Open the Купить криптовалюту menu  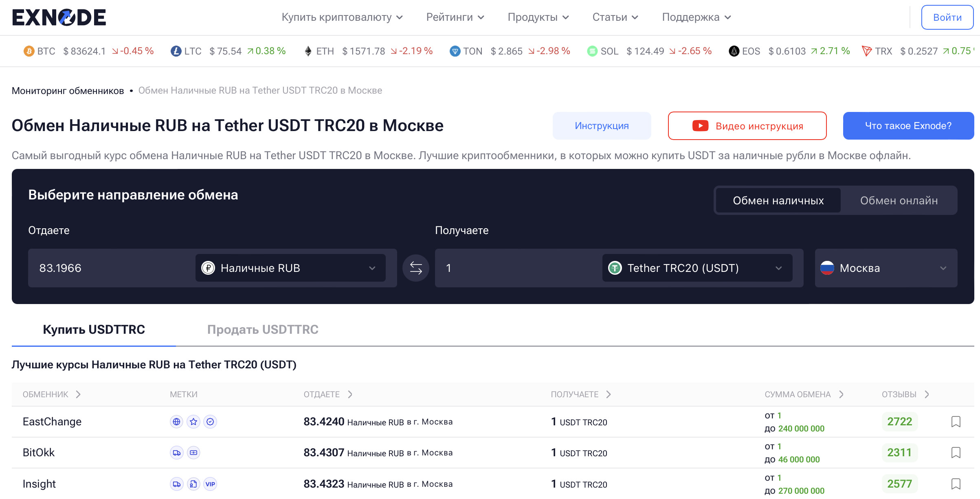pyautogui.click(x=342, y=17)
